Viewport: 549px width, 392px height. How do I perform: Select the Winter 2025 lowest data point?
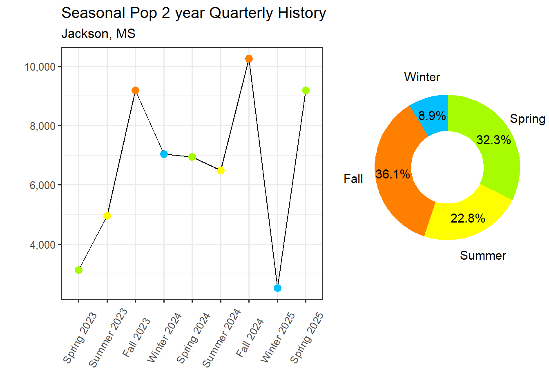coord(277,288)
